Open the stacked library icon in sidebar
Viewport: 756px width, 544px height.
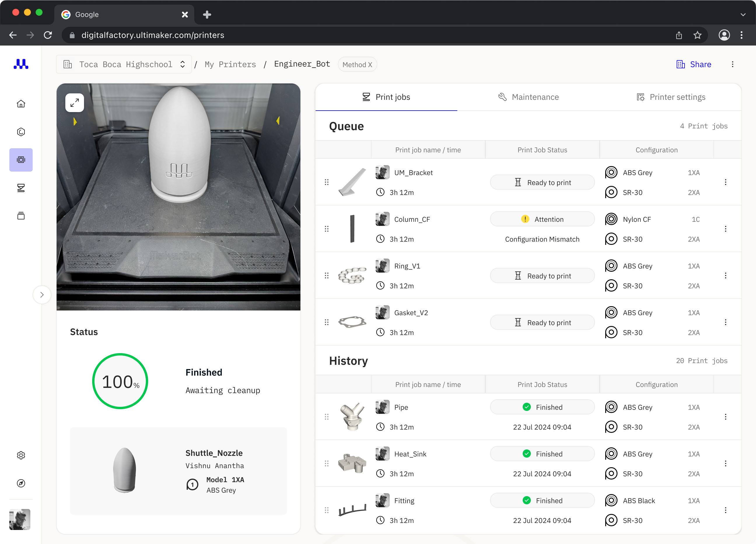pos(21,216)
